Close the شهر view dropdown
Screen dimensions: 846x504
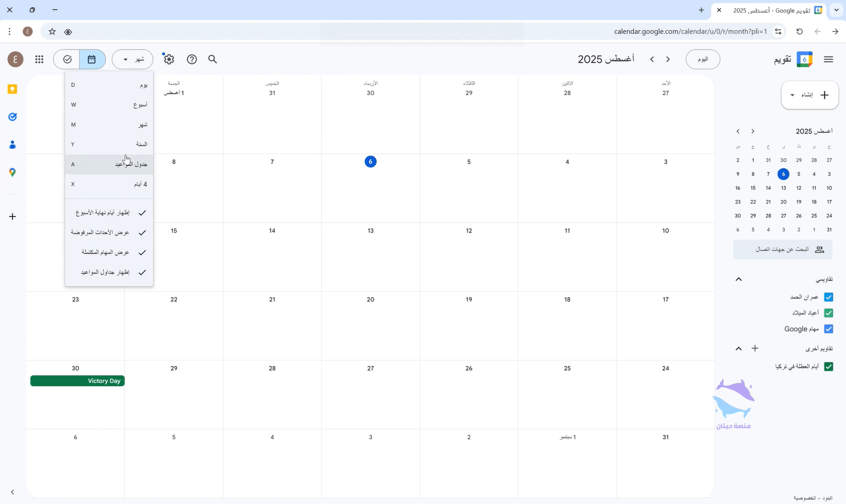(x=132, y=59)
